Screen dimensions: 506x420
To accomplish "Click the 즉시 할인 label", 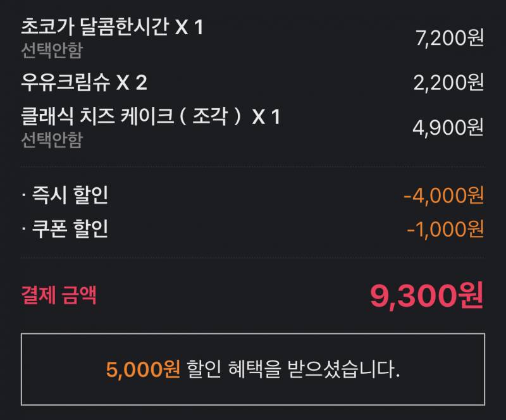I will [70, 195].
